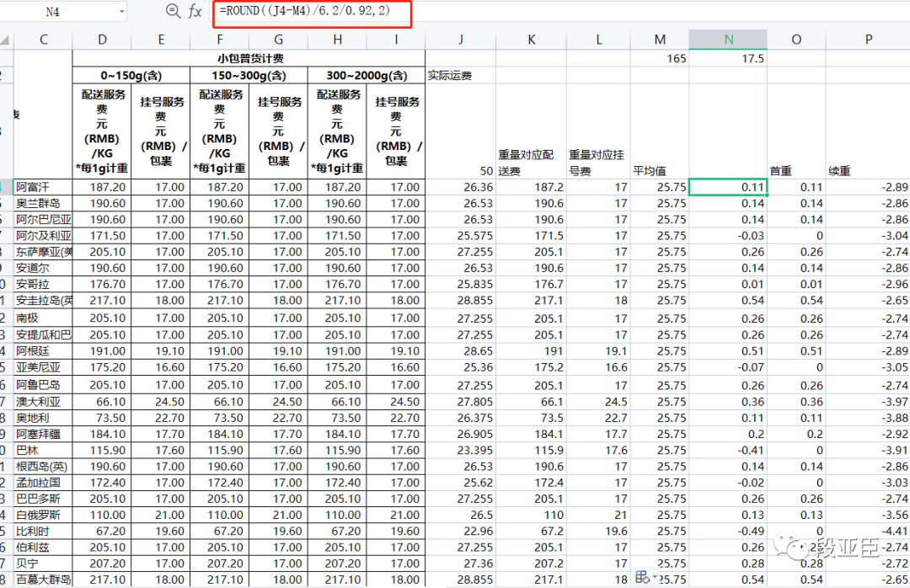Image resolution: width=910 pixels, height=588 pixels.
Task: Click the 24.50 cell in column E
Action: tap(161, 402)
